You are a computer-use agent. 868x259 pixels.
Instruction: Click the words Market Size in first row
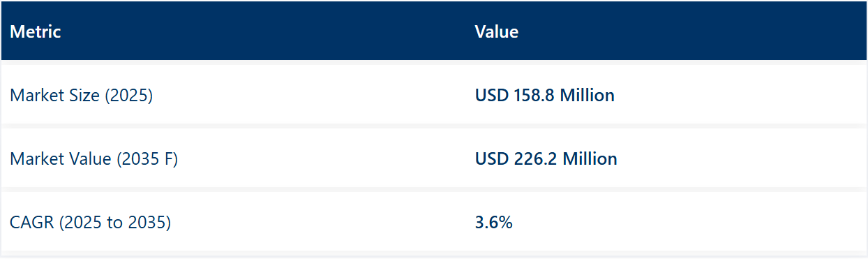(55, 96)
